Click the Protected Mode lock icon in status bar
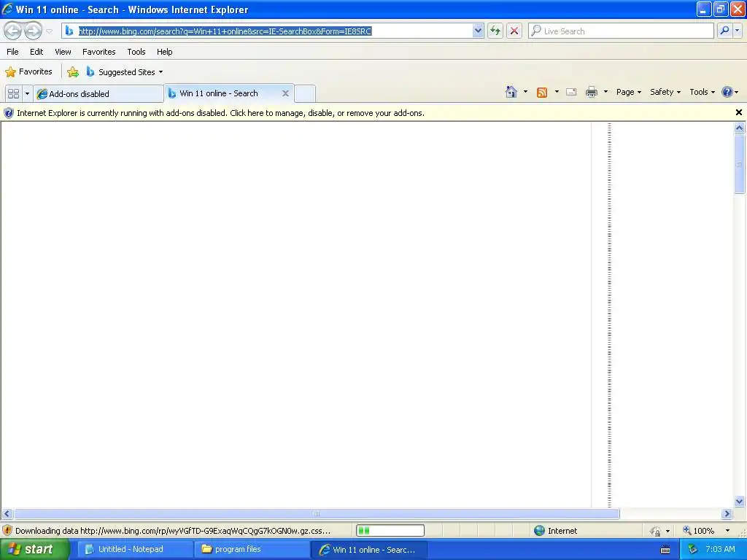The width and height of the screenshot is (747, 560). [x=656, y=531]
